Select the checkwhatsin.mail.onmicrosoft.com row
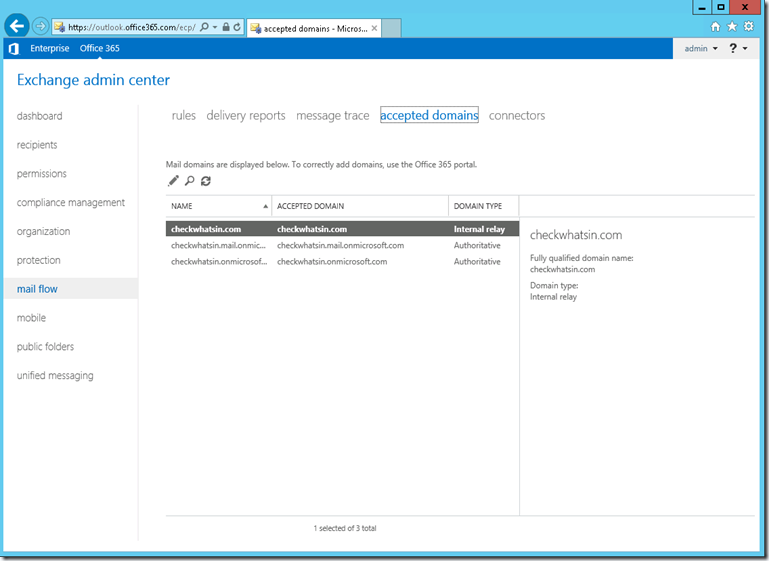769x561 pixels. pyautogui.click(x=342, y=245)
